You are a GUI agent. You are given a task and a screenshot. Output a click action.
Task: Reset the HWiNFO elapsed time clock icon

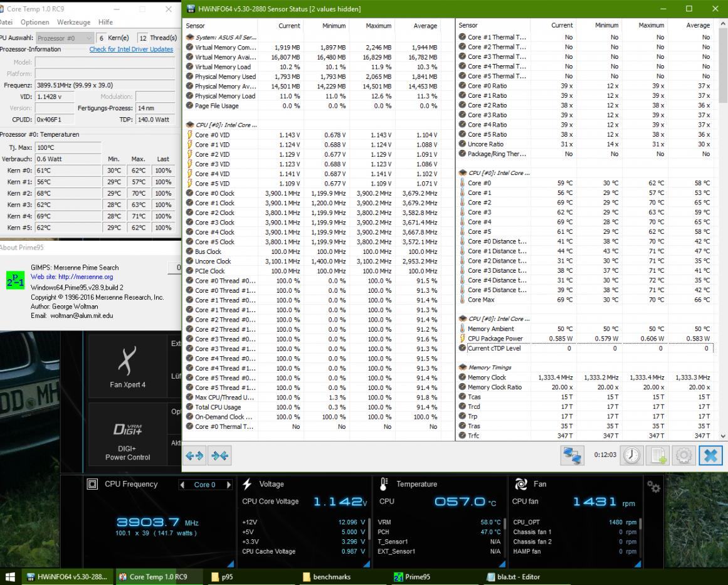point(631,455)
